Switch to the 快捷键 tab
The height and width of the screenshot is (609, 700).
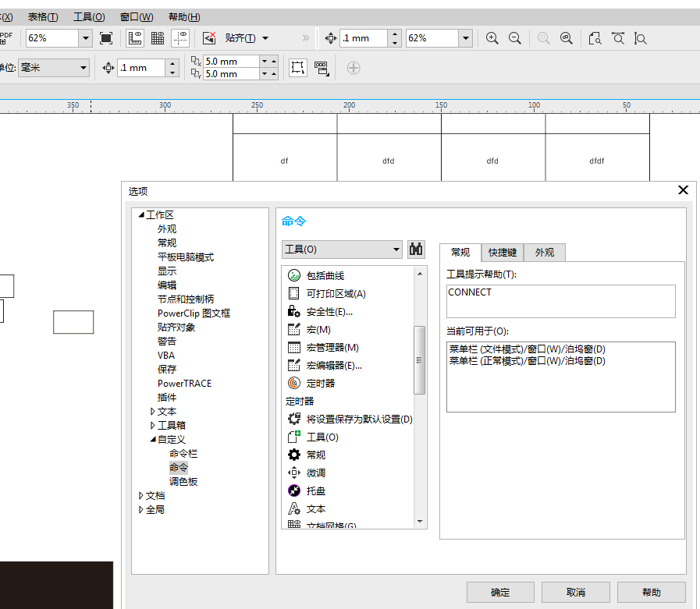click(503, 253)
